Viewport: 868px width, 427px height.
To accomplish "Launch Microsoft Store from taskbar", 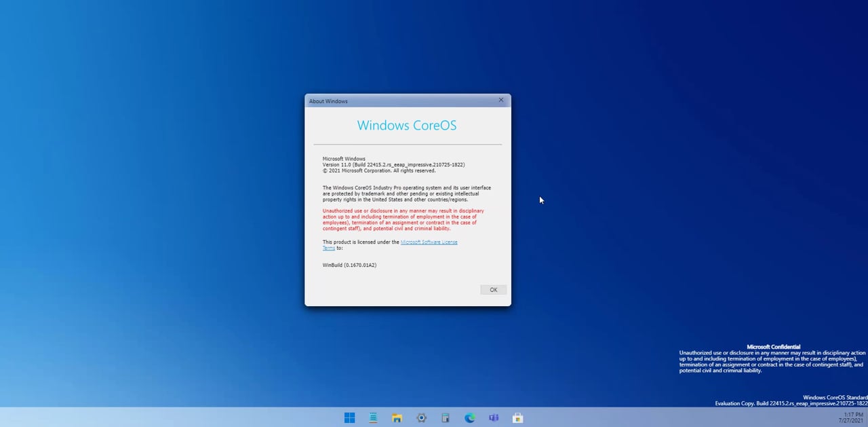I will pyautogui.click(x=517, y=417).
